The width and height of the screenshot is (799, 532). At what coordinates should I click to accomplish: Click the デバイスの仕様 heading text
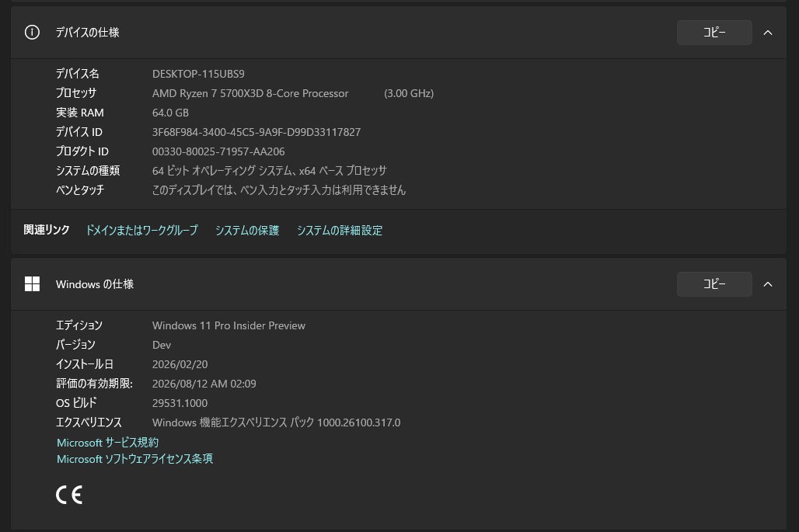[87, 33]
